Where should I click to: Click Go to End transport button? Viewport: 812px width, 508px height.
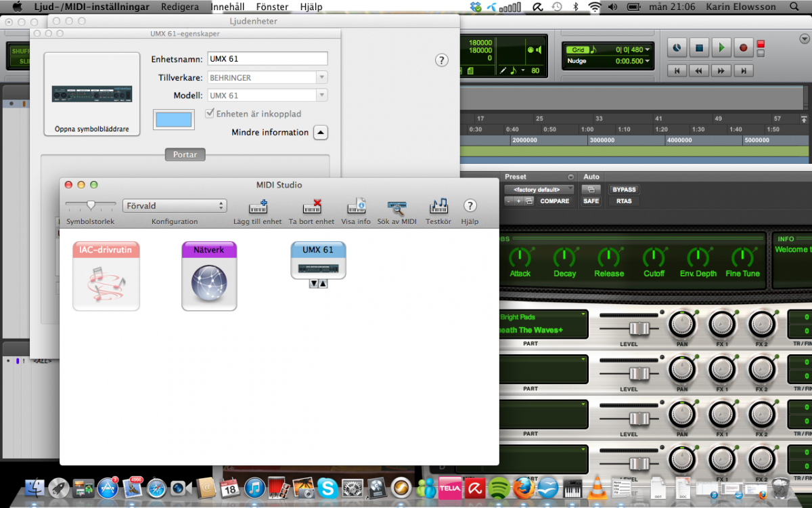pyautogui.click(x=744, y=70)
